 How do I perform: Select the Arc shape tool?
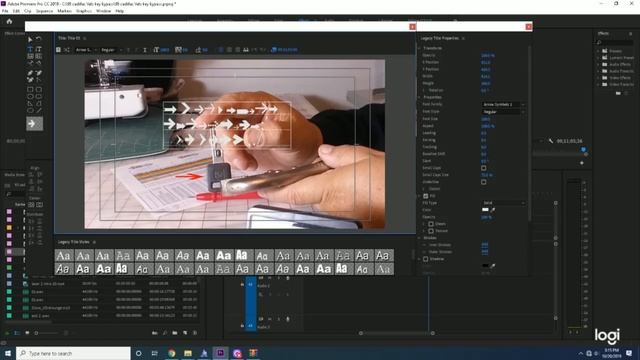point(39,104)
